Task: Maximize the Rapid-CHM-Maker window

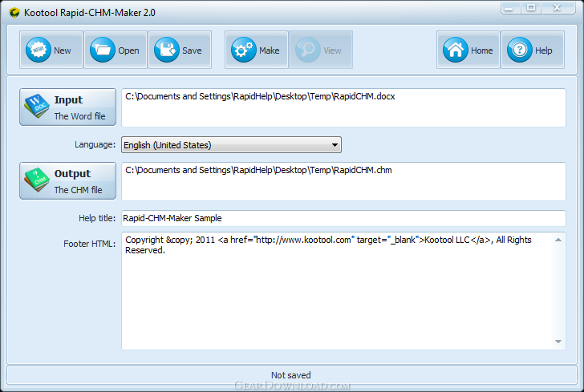Action: 531,7
